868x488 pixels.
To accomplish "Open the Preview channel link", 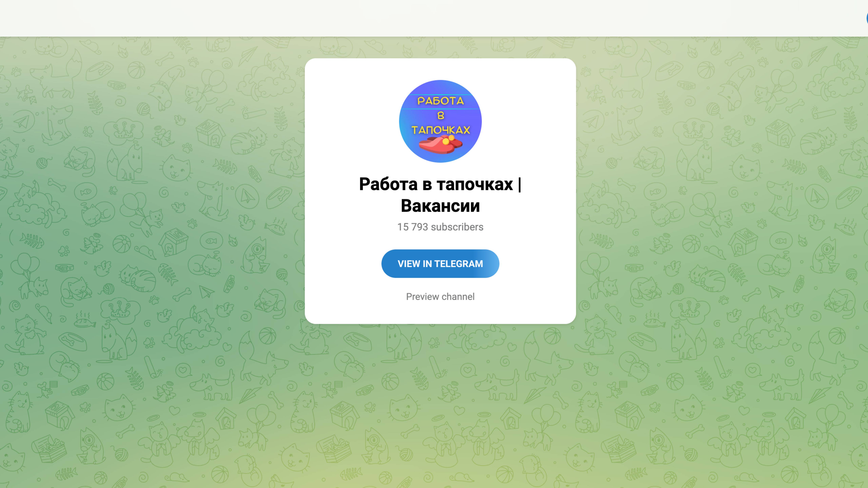I will (440, 297).
